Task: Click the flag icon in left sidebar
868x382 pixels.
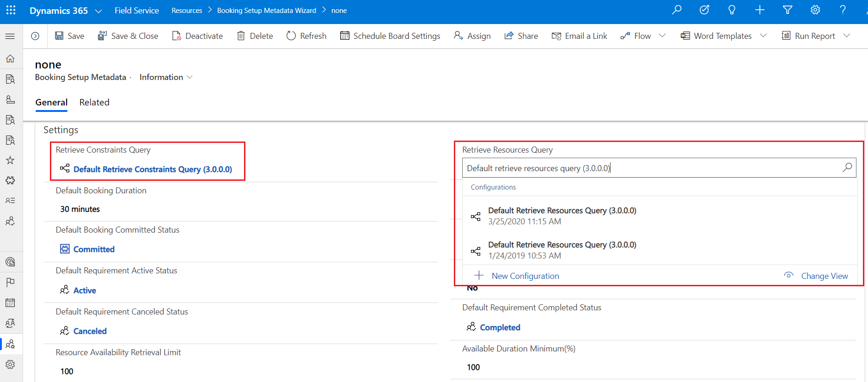Action: point(10,282)
